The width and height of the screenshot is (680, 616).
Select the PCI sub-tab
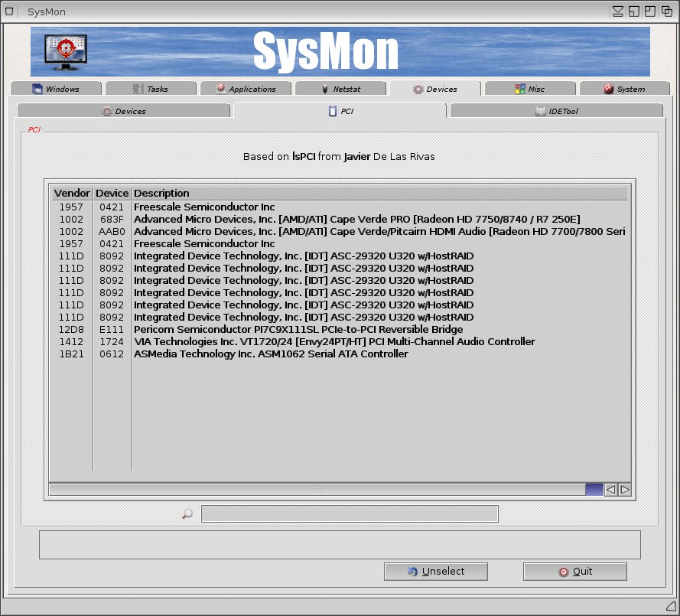pyautogui.click(x=340, y=111)
